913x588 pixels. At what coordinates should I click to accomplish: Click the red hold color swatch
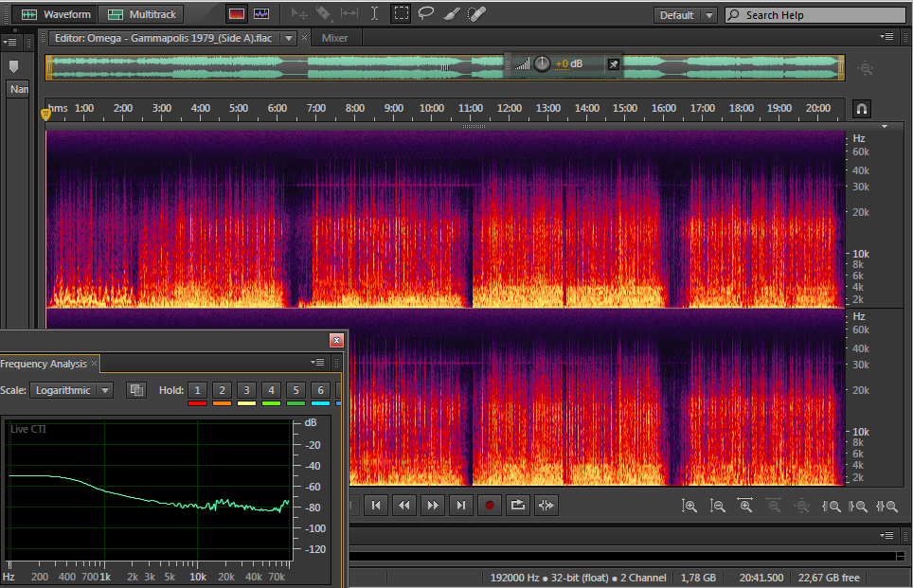[197, 403]
